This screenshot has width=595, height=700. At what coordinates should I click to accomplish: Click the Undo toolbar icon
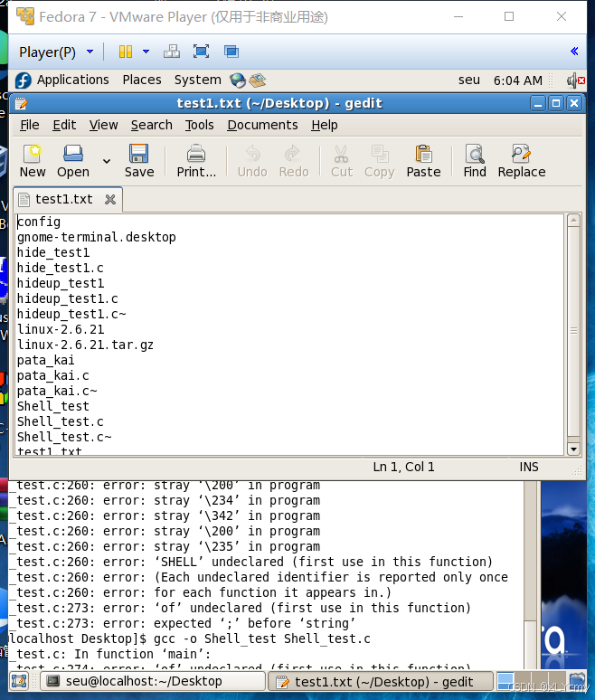pos(252,161)
